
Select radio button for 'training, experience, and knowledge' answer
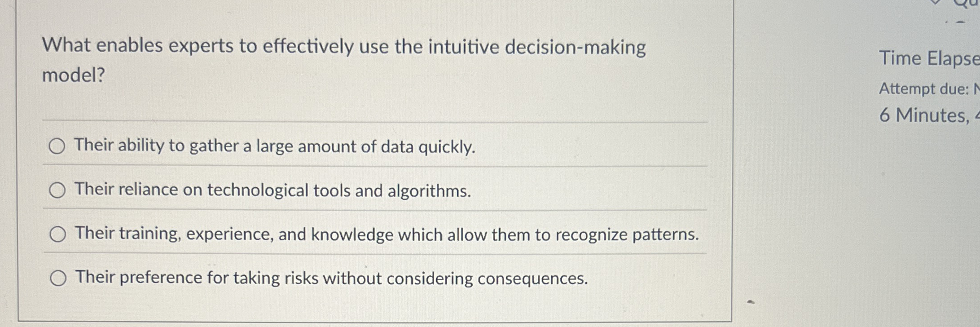tap(57, 234)
